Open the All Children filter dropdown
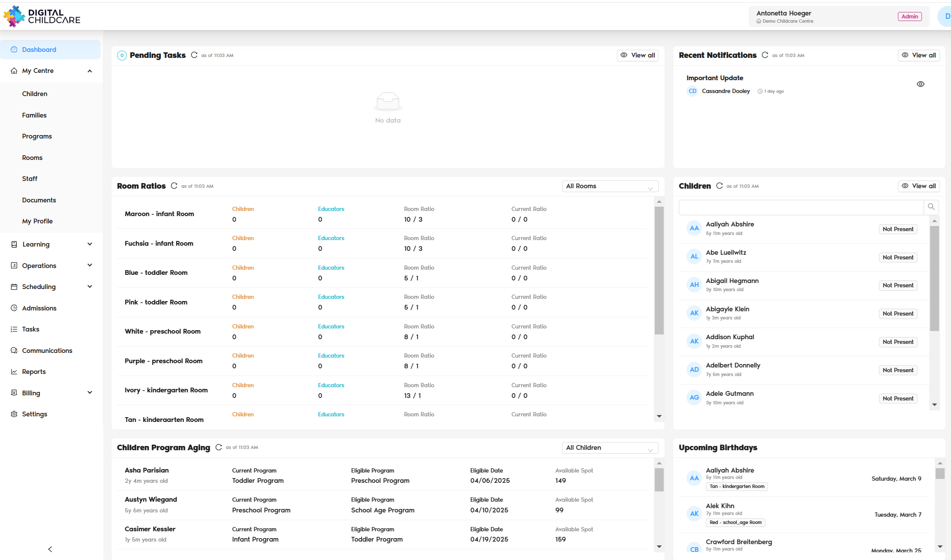This screenshot has width=951, height=560. click(610, 448)
